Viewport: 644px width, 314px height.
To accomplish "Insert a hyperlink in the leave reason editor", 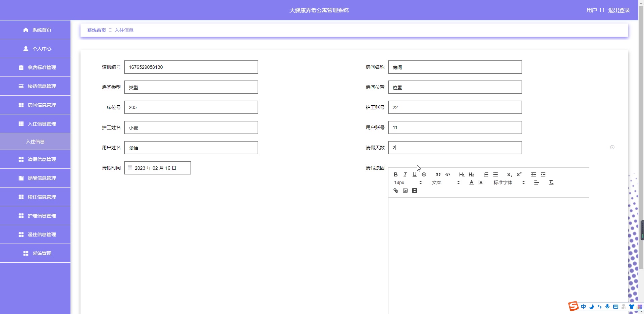I will pyautogui.click(x=395, y=191).
